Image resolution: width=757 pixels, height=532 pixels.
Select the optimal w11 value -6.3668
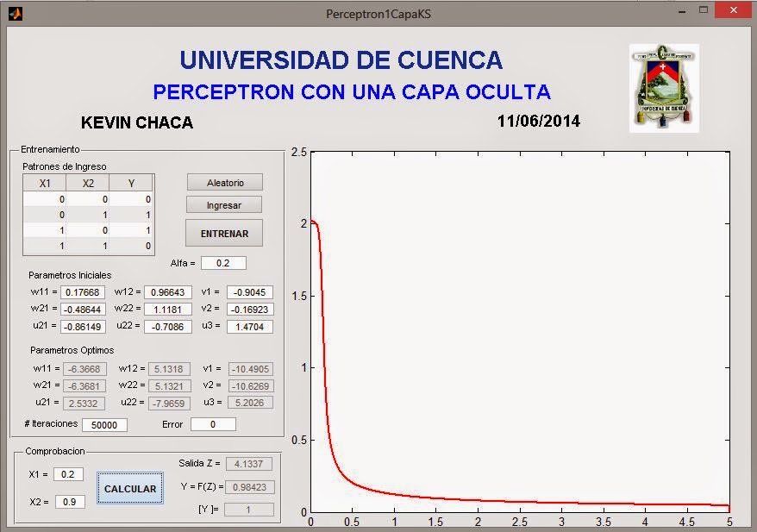pos(84,369)
